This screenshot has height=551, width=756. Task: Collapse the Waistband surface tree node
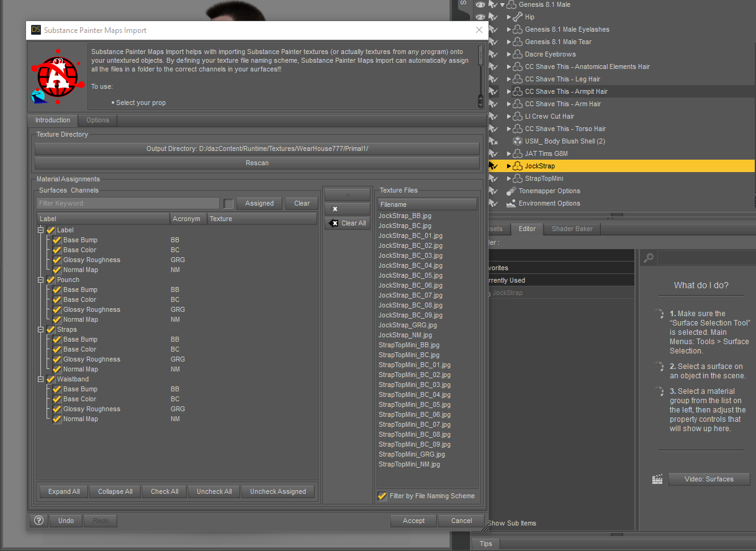41,379
